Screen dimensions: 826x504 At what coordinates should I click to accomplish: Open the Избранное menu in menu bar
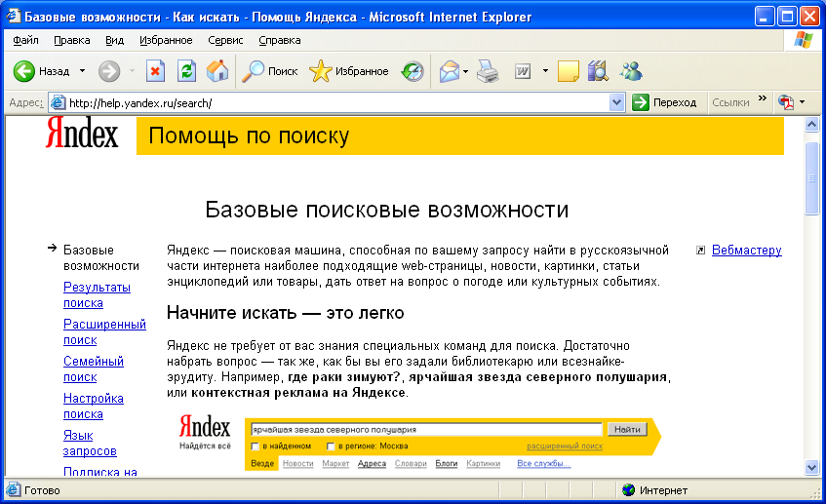coord(166,40)
